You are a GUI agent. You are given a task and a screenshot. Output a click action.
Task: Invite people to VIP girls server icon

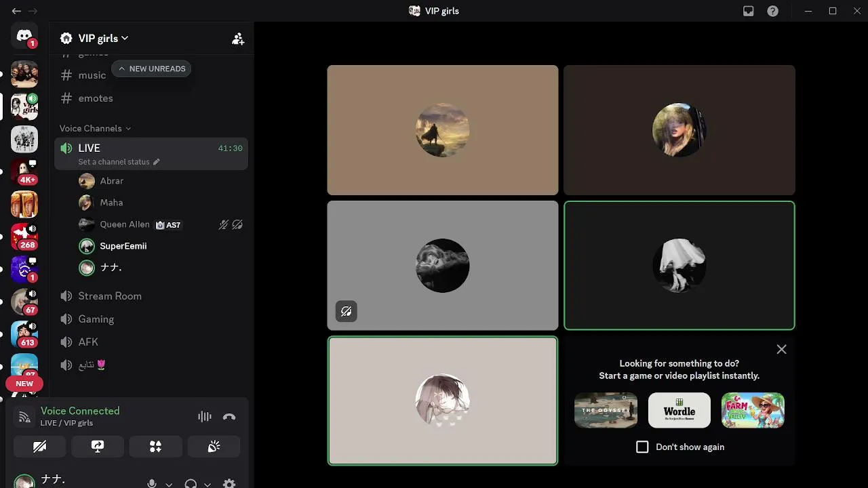tap(238, 39)
